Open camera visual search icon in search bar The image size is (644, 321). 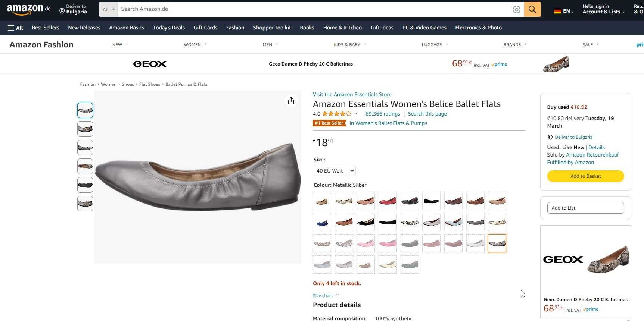click(x=516, y=10)
